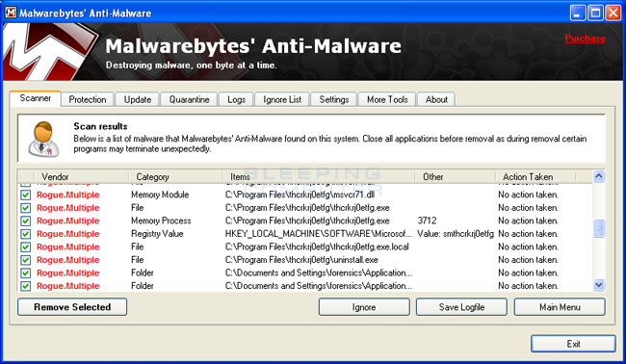The width and height of the screenshot is (626, 364).
Task: Uncheck the uninstall.exe File row
Action: (26, 260)
